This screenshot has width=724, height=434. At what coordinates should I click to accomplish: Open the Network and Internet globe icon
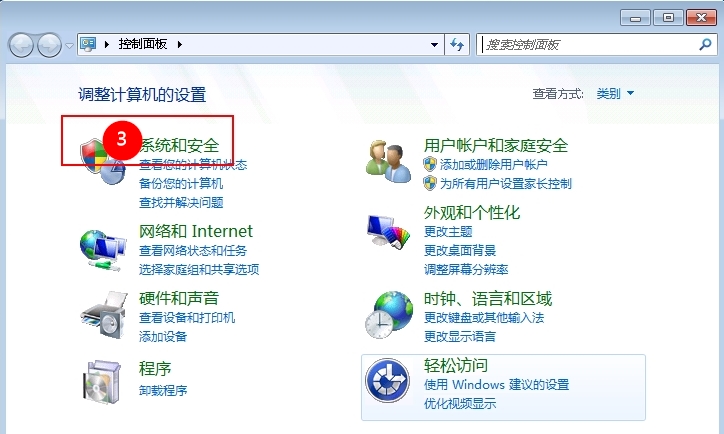coord(103,250)
